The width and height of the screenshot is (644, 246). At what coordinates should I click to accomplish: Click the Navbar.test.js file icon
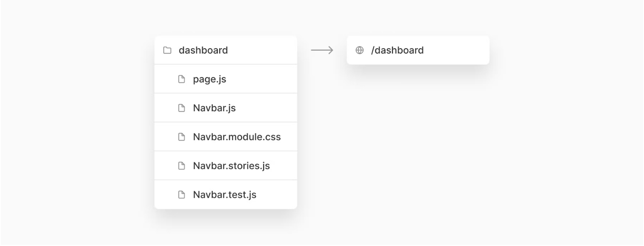coord(181,195)
